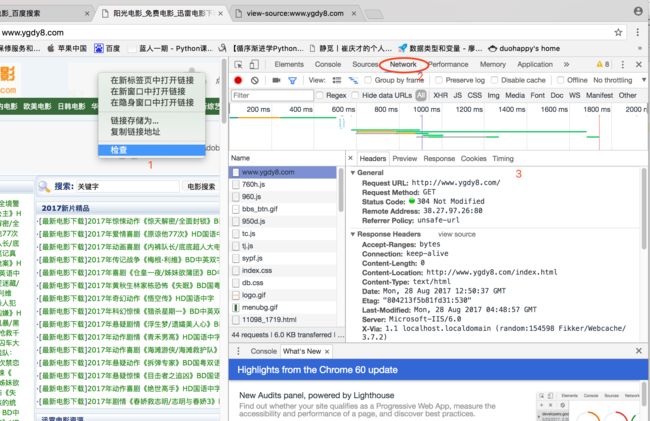This screenshot has width=650, height=421.
Task: Collapse the General section triangle
Action: point(353,172)
